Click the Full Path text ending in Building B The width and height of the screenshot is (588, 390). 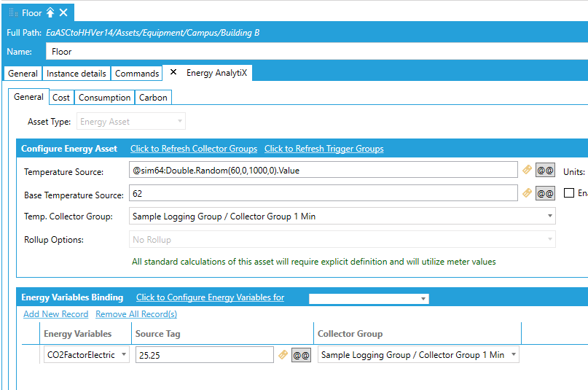tap(152, 33)
